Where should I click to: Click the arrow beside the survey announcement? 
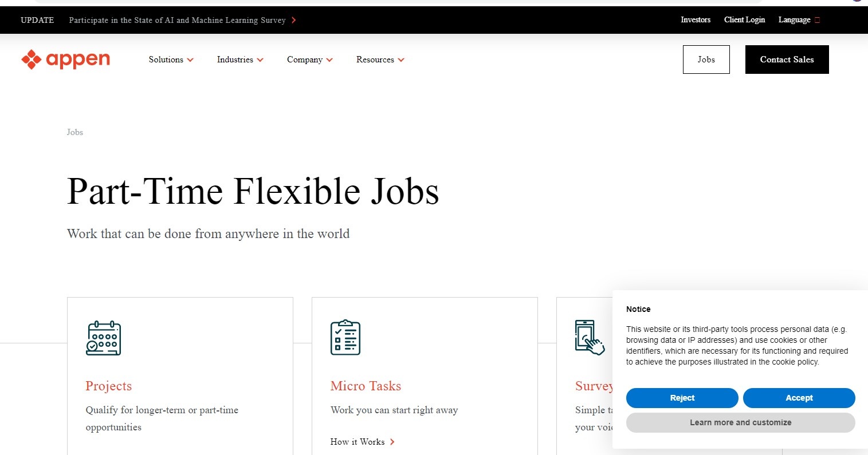pos(294,20)
